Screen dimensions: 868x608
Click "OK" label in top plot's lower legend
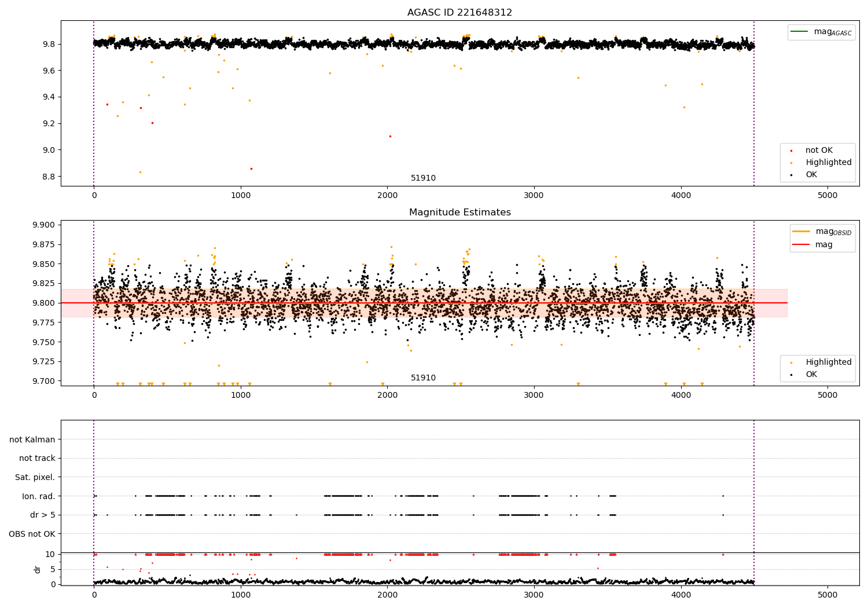point(811,175)
